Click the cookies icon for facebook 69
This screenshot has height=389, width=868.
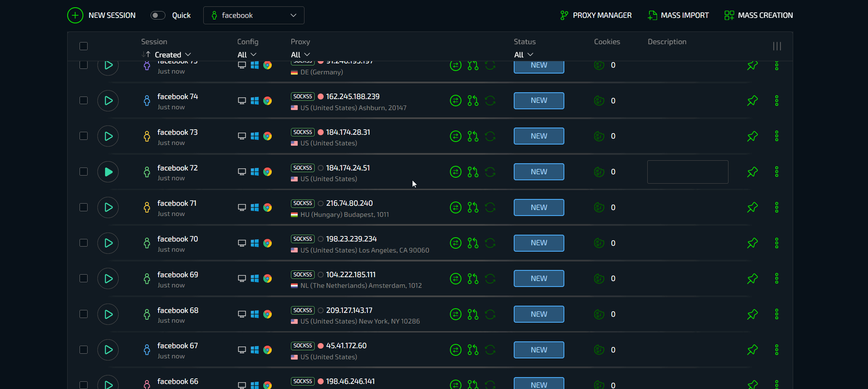(599, 278)
